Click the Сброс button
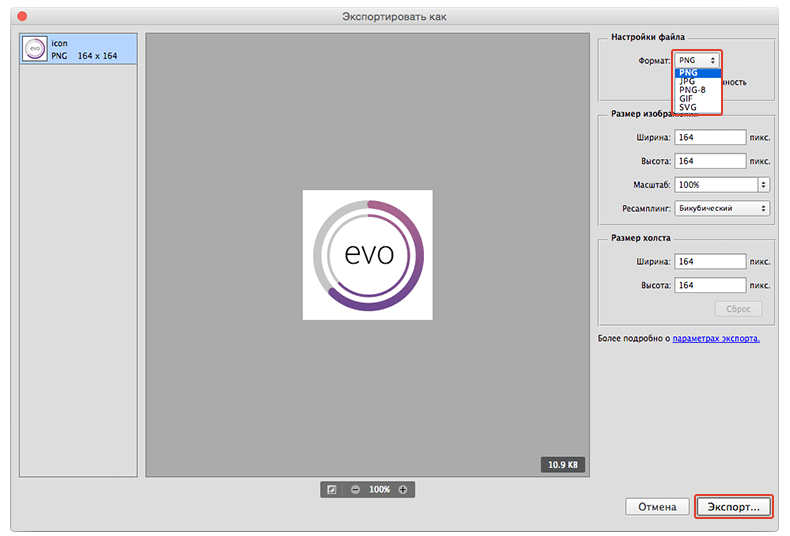 pyautogui.click(x=738, y=309)
